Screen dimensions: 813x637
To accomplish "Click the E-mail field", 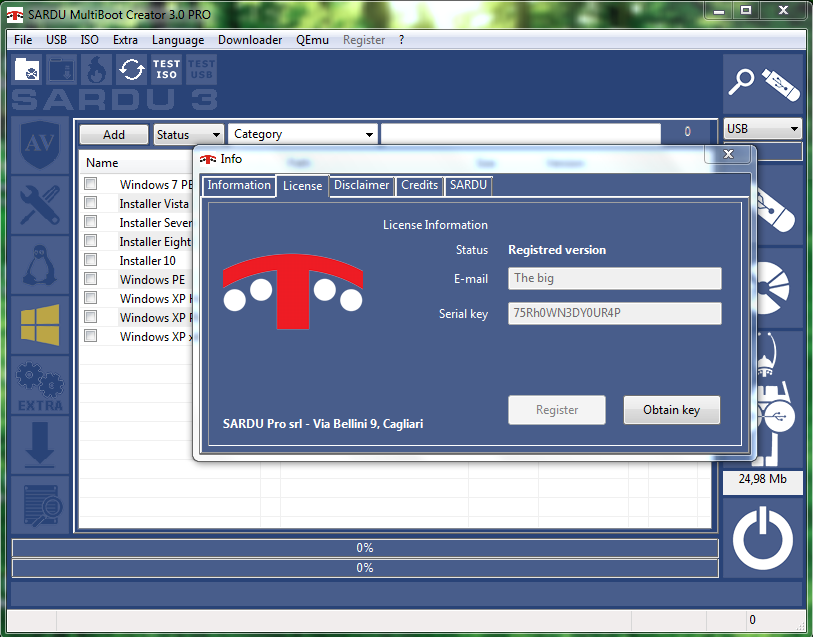I will tap(614, 278).
